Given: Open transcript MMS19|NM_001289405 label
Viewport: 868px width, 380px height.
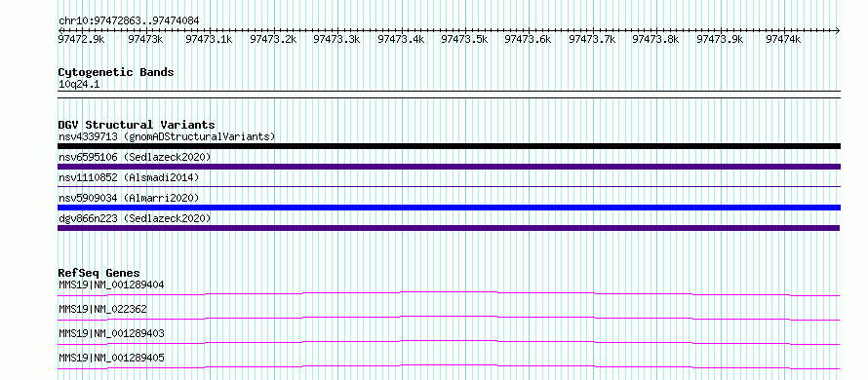Looking at the screenshot, I should [111, 359].
